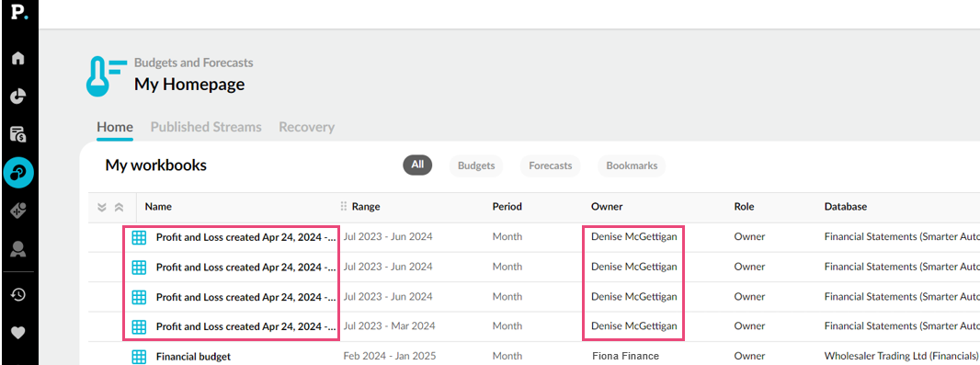Show only Bookmarks workbooks

pos(632,165)
